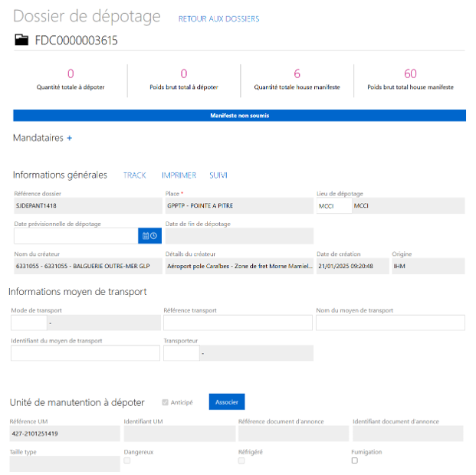Open the TRACK tab
The height and width of the screenshot is (475, 476).
(134, 175)
